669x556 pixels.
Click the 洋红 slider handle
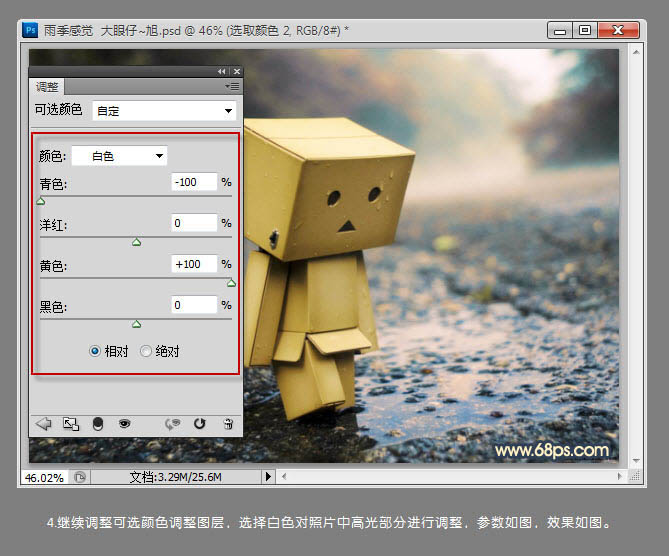click(x=137, y=242)
